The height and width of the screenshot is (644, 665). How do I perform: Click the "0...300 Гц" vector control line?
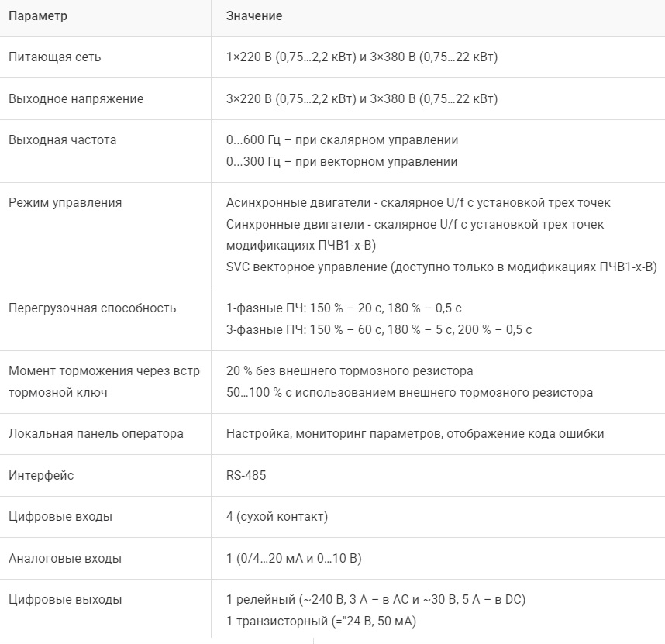[341, 162]
